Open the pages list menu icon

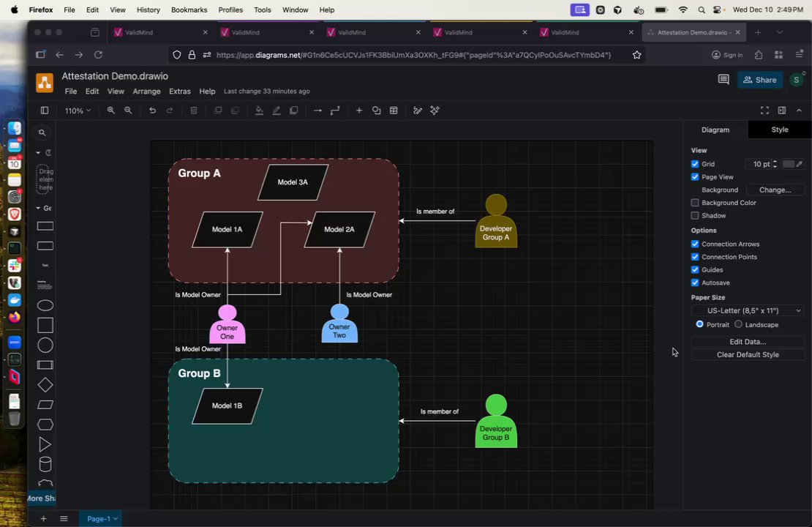coord(64,519)
